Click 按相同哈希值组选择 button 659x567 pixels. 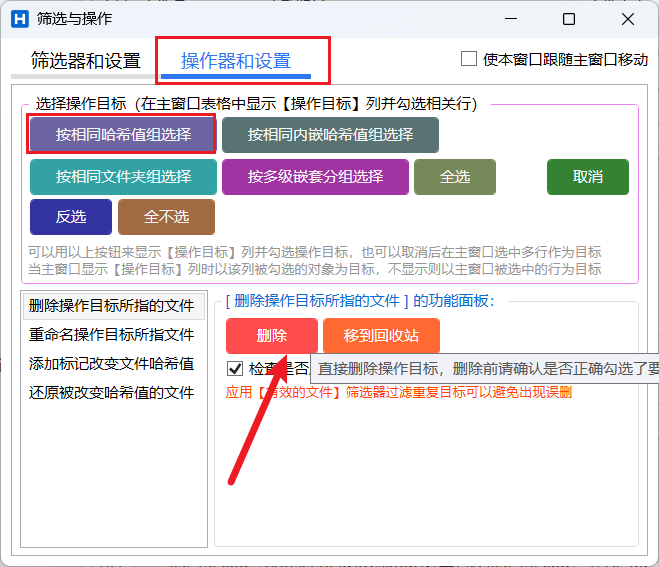point(122,134)
